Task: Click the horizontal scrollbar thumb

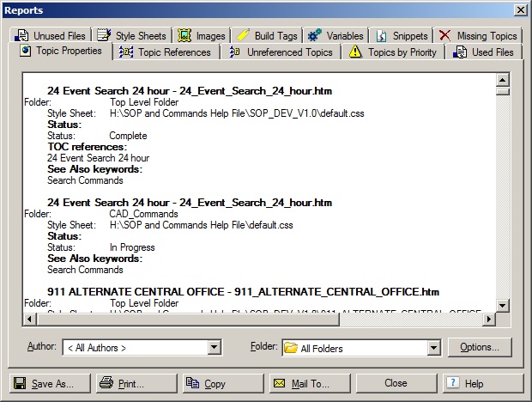Action: pyautogui.click(x=188, y=320)
